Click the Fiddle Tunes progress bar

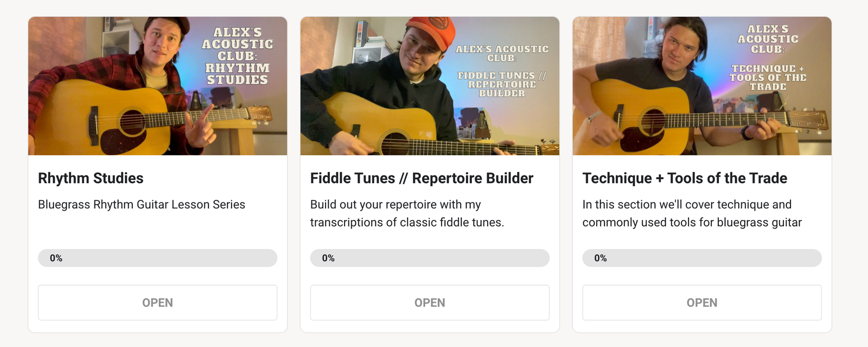[x=430, y=258]
